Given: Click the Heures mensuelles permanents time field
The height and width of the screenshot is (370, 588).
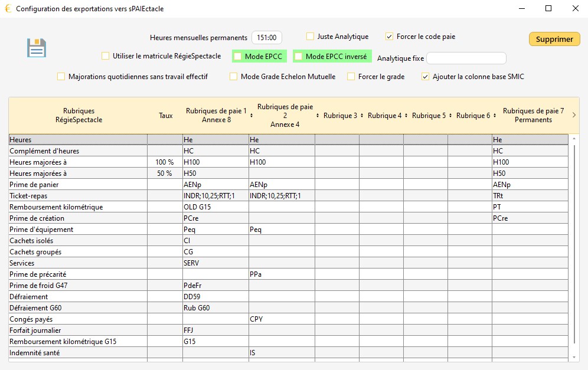Looking at the screenshot, I should [x=267, y=38].
